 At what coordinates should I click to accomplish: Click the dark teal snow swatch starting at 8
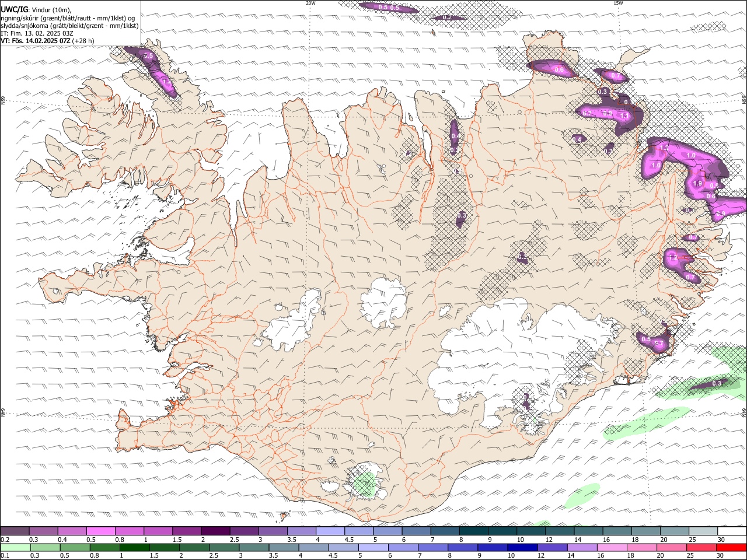point(473,531)
